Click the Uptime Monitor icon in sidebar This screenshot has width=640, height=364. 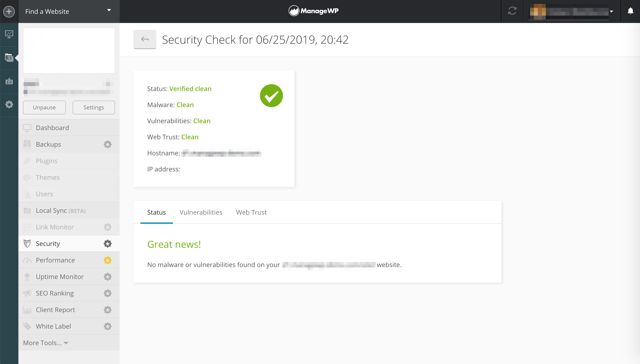coord(28,277)
